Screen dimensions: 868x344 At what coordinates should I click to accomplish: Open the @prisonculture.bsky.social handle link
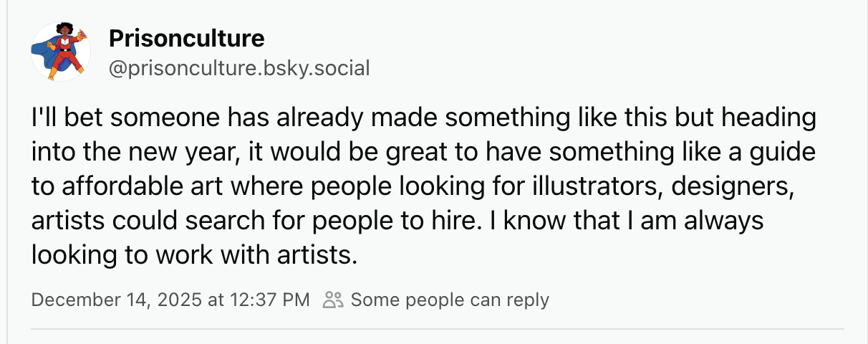[239, 69]
